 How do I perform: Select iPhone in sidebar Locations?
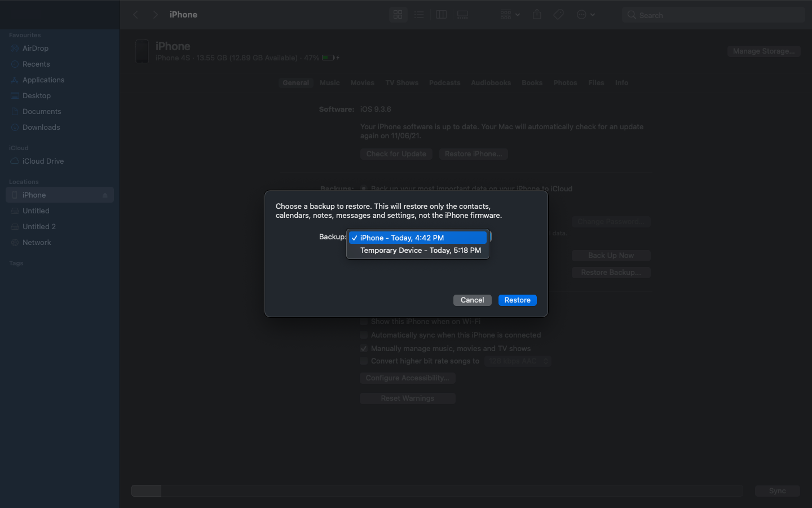(60, 195)
